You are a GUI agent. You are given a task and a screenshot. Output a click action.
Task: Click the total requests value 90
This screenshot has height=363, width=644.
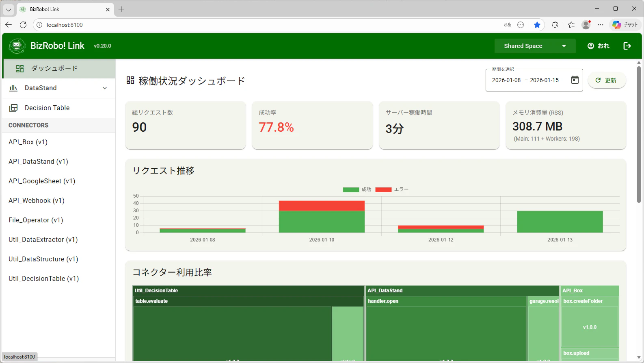point(139,127)
